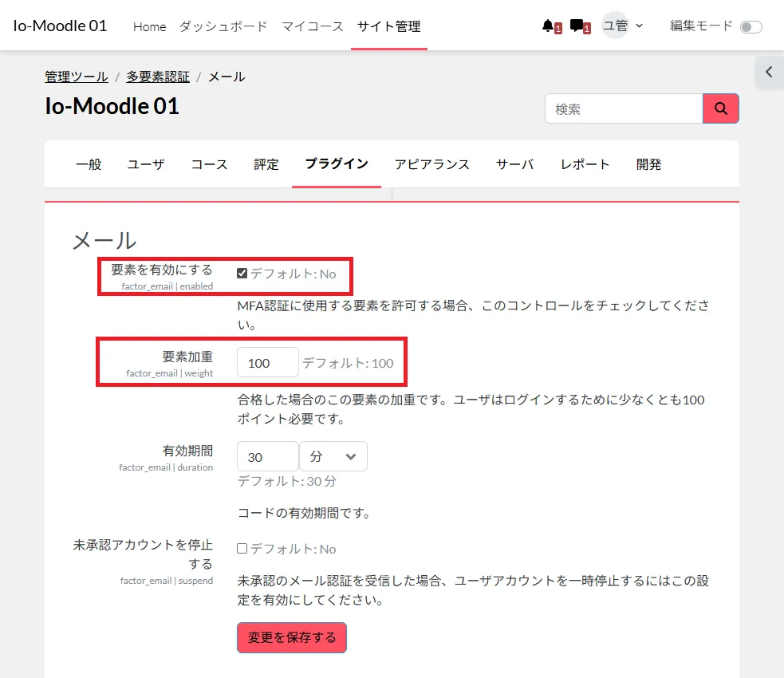
Task: Follow the 管理ツール breadcrumb link
Action: [x=77, y=77]
